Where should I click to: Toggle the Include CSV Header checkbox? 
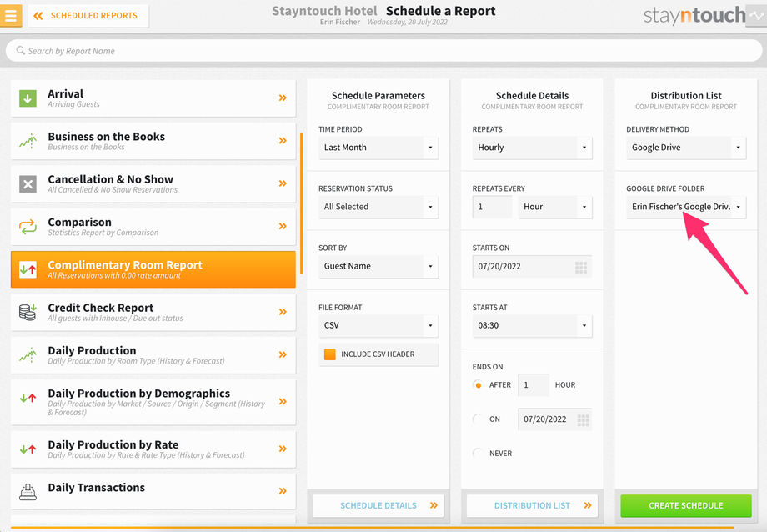click(330, 354)
